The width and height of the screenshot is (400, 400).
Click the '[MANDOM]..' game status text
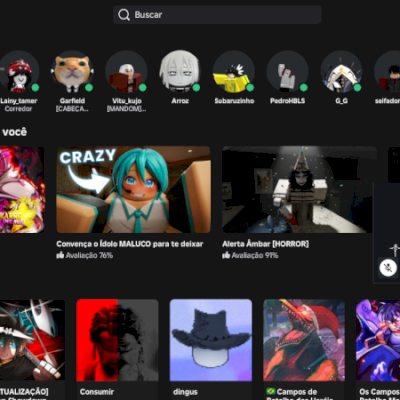(x=126, y=109)
